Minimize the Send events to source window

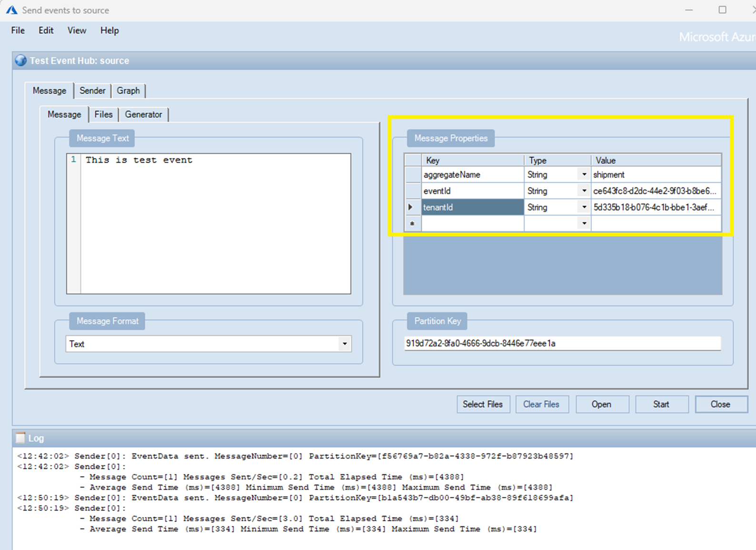pos(689,10)
